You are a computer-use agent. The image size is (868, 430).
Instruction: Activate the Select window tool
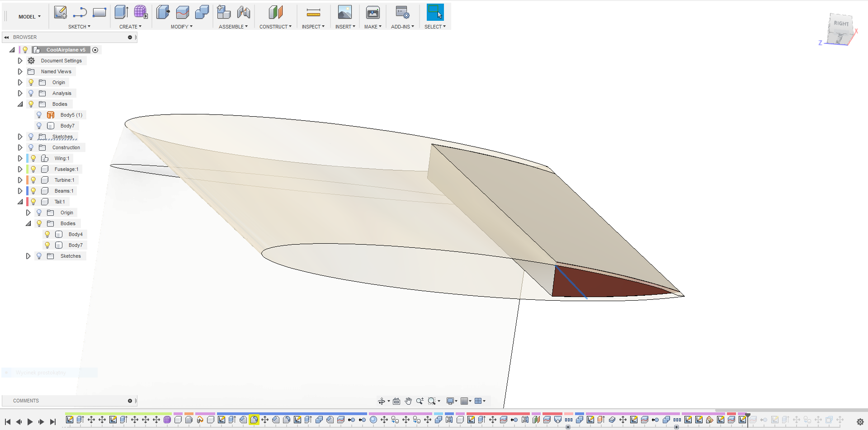pyautogui.click(x=435, y=12)
